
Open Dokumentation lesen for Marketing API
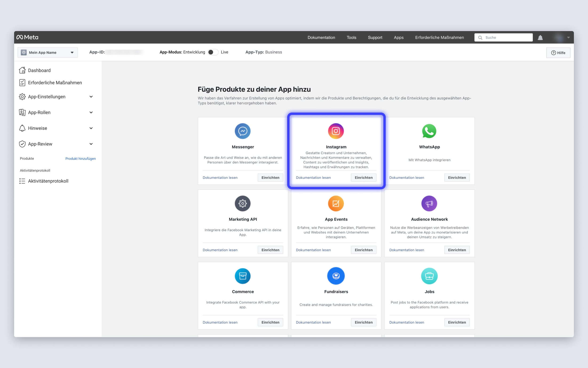pos(220,250)
